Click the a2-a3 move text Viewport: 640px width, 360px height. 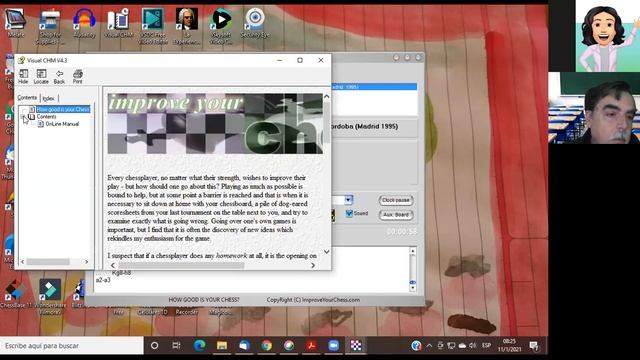click(x=103, y=280)
